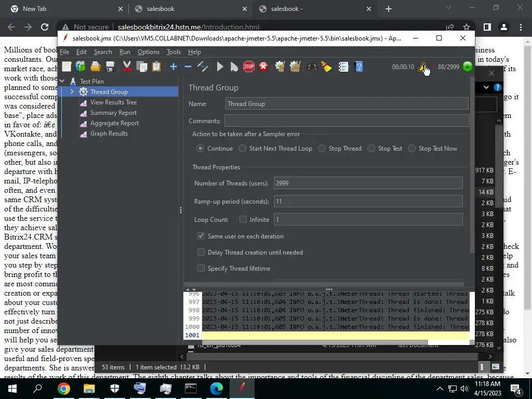Select Graph Results in the tree

click(x=109, y=134)
